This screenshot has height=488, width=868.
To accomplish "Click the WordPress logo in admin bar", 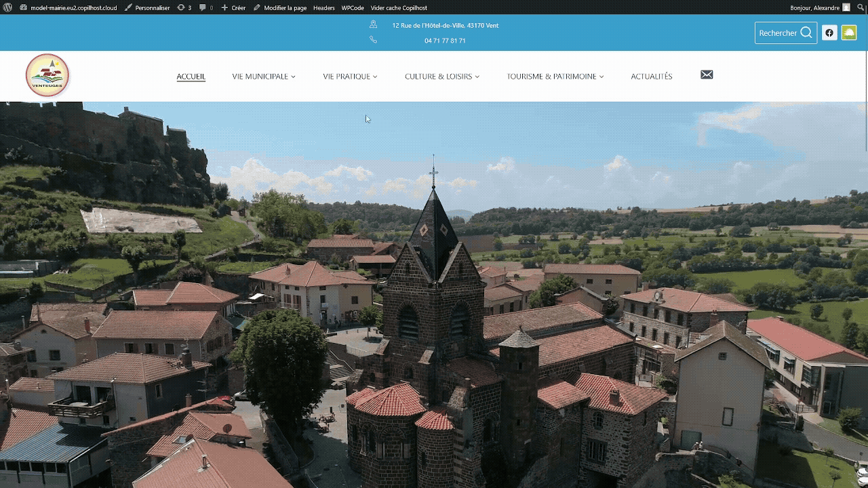I will (8, 7).
